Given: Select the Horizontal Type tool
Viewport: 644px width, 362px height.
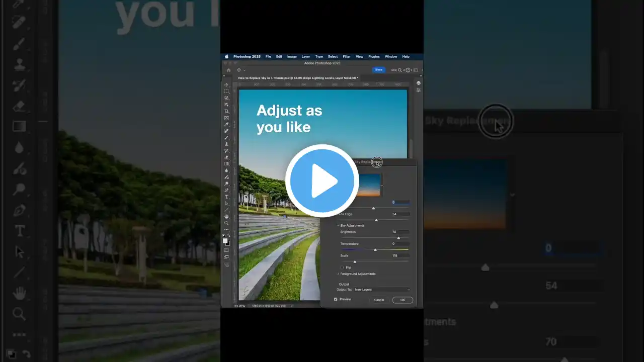Looking at the screenshot, I should (226, 197).
